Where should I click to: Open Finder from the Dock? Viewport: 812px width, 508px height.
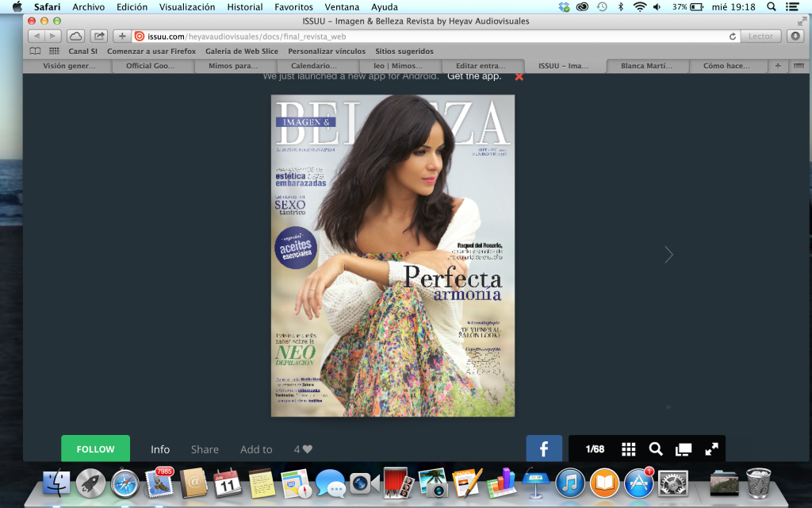pyautogui.click(x=56, y=483)
